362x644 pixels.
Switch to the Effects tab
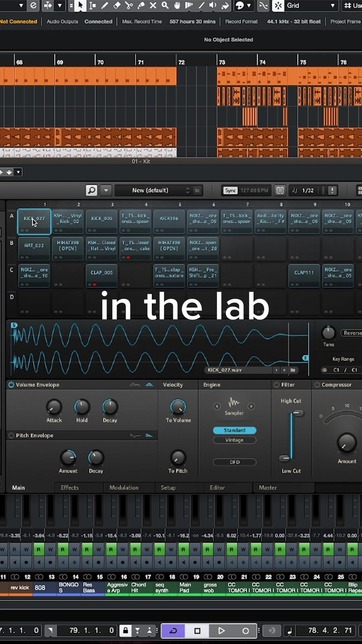tap(70, 488)
